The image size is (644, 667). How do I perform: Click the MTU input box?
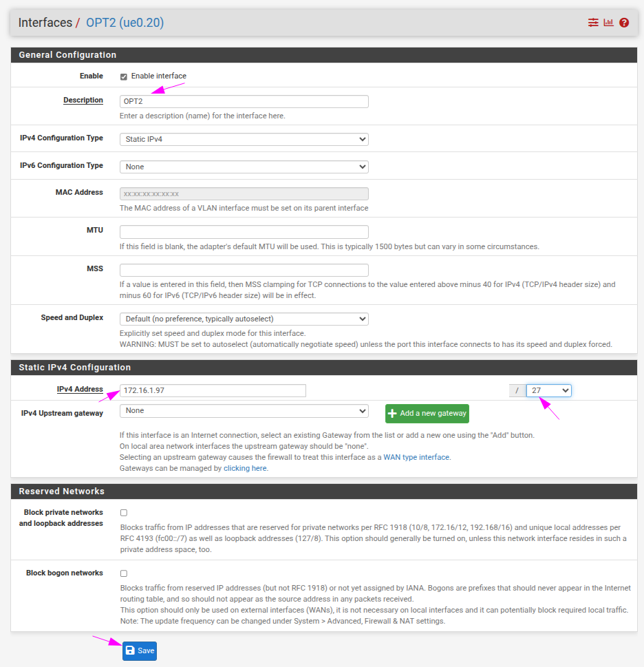(244, 232)
